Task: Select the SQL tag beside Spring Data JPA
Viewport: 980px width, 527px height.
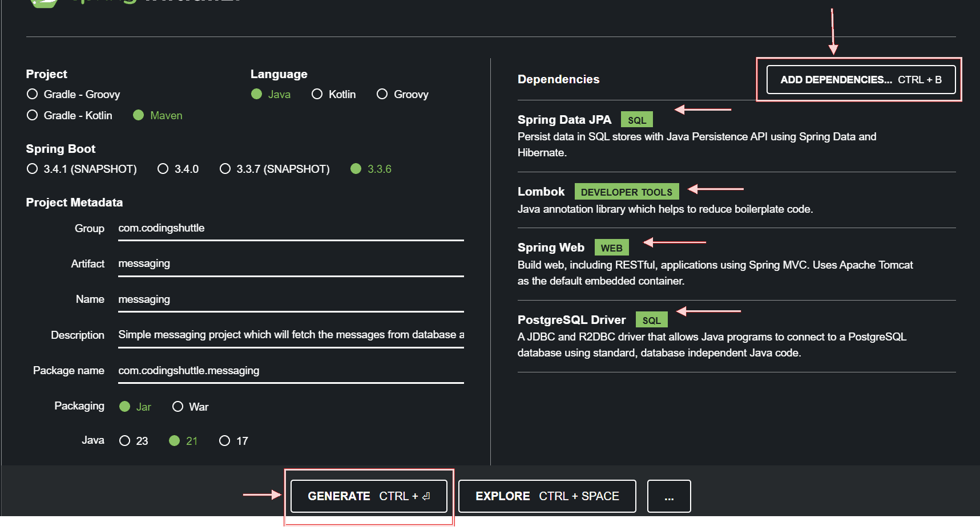Action: 637,120
